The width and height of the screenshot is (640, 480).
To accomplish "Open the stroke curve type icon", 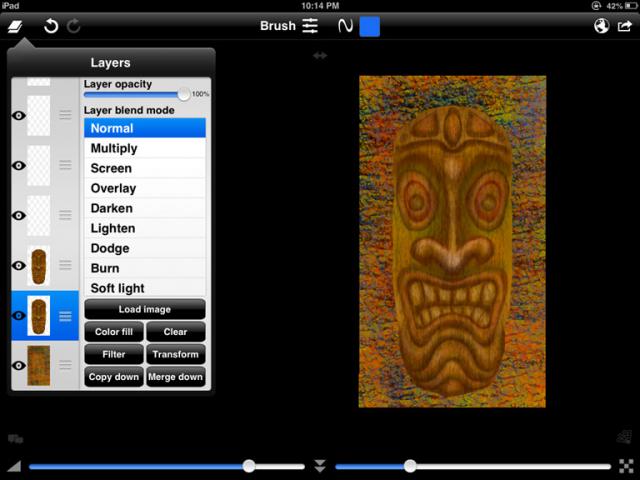I will 344,26.
